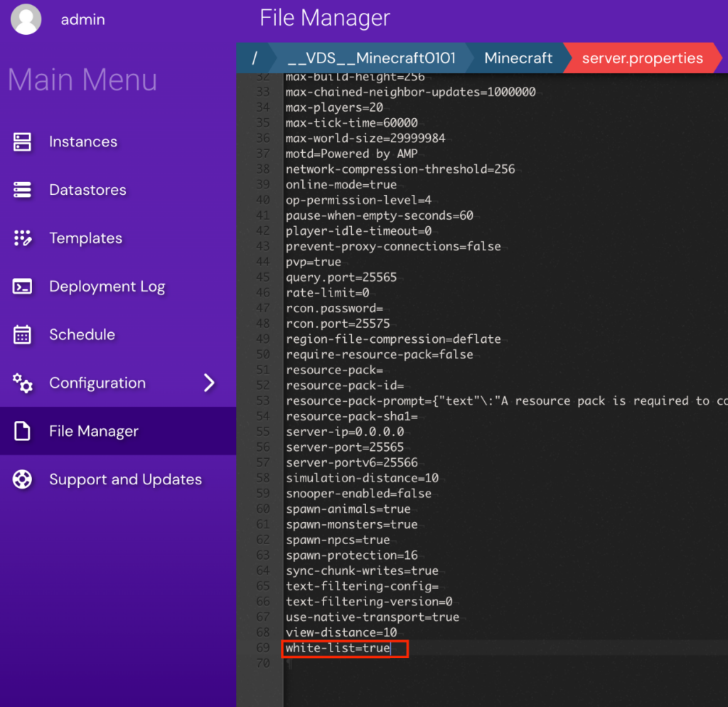
Task: Navigate to root via the / breadcrumb
Action: 255,58
